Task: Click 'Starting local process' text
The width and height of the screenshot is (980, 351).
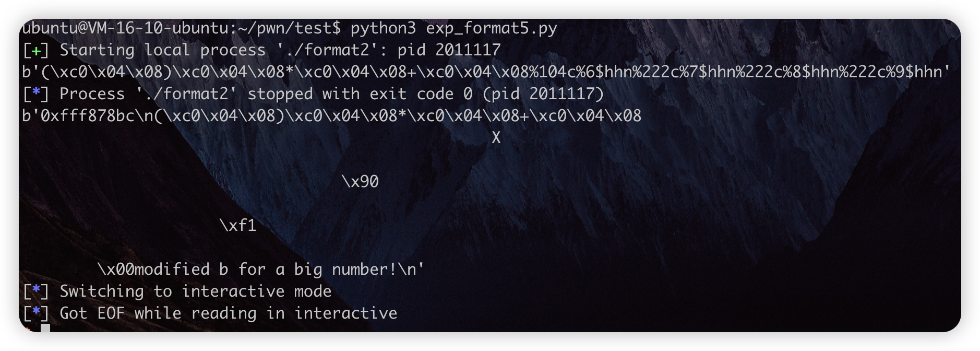Action: pyautogui.click(x=163, y=50)
